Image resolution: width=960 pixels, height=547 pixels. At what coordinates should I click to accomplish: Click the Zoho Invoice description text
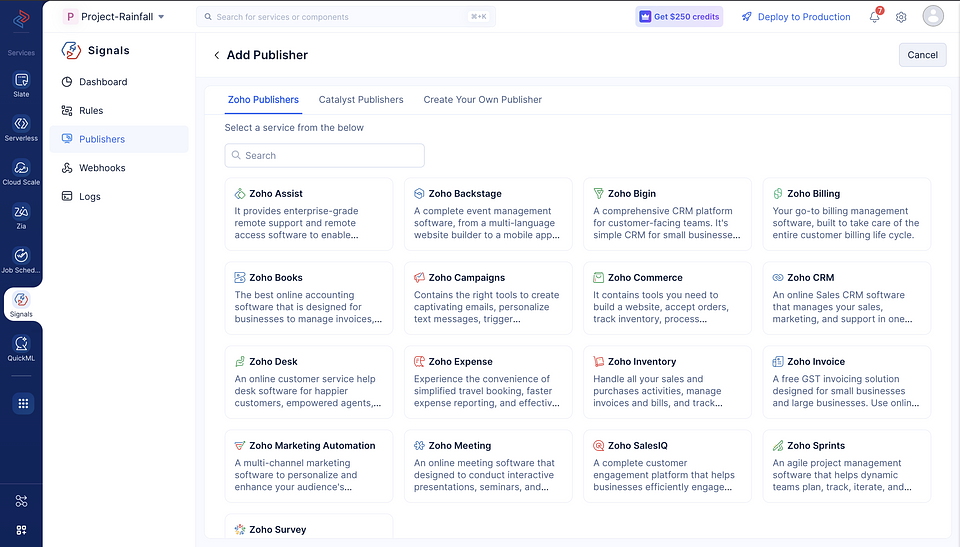click(846, 391)
